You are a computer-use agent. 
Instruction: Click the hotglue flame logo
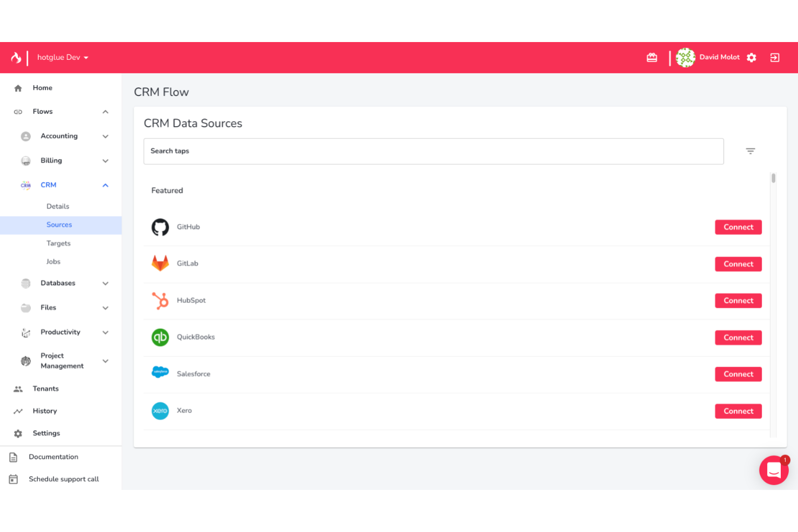16,57
